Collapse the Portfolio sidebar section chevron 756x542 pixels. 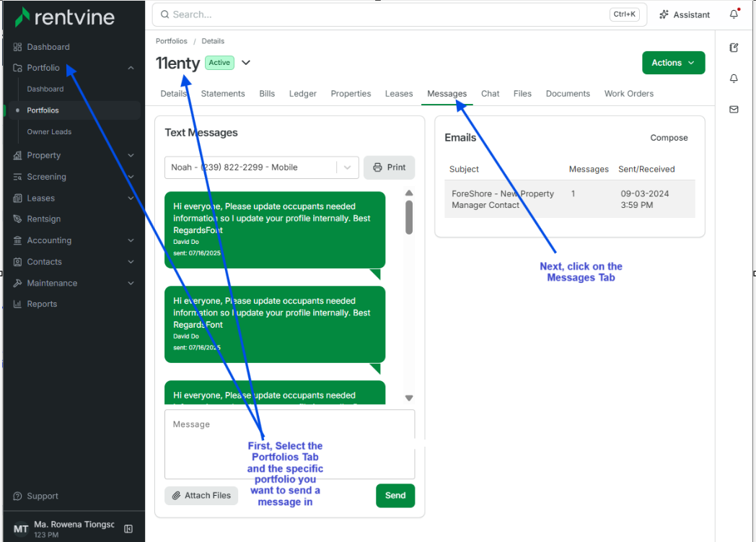point(131,68)
